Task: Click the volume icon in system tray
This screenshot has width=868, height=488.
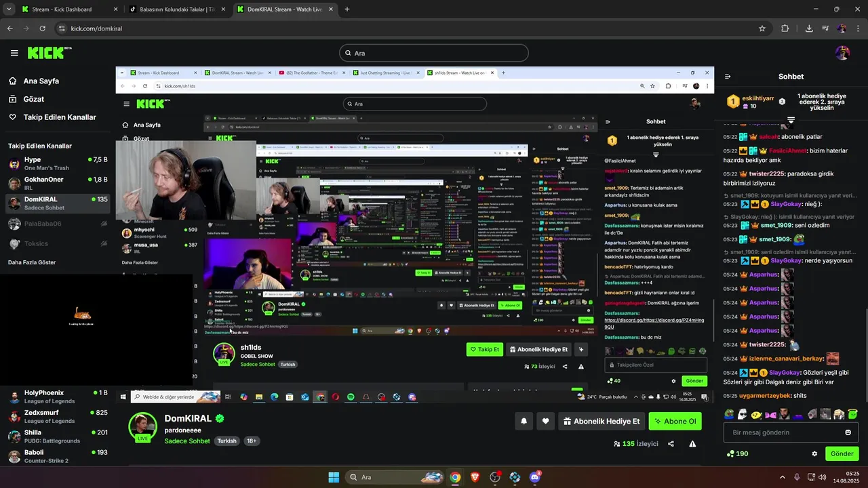Action: (x=823, y=477)
